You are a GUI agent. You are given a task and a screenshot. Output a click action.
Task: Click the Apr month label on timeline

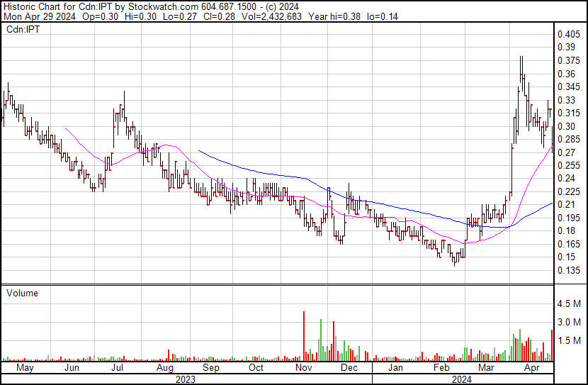[x=532, y=368]
